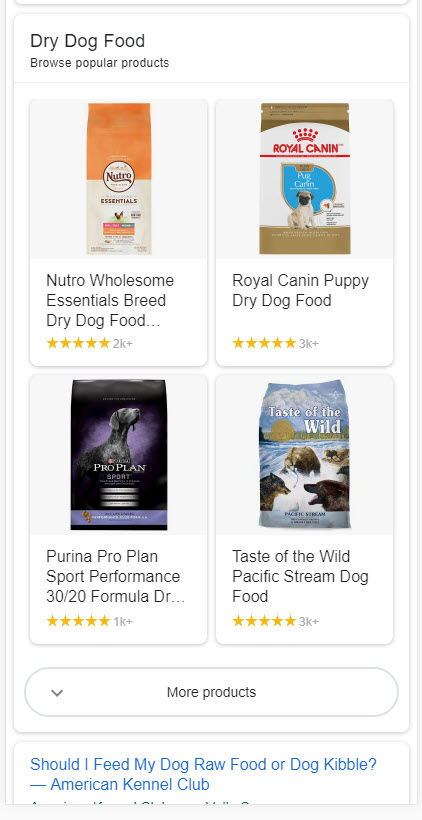422x820 pixels.
Task: Click the Nutro Wholesome Essentials bag image
Action: point(119,179)
